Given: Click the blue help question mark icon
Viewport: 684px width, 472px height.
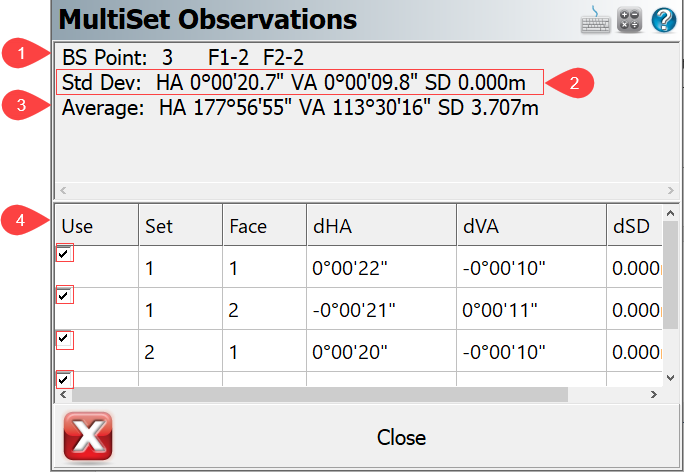Looking at the screenshot, I should click(664, 19).
